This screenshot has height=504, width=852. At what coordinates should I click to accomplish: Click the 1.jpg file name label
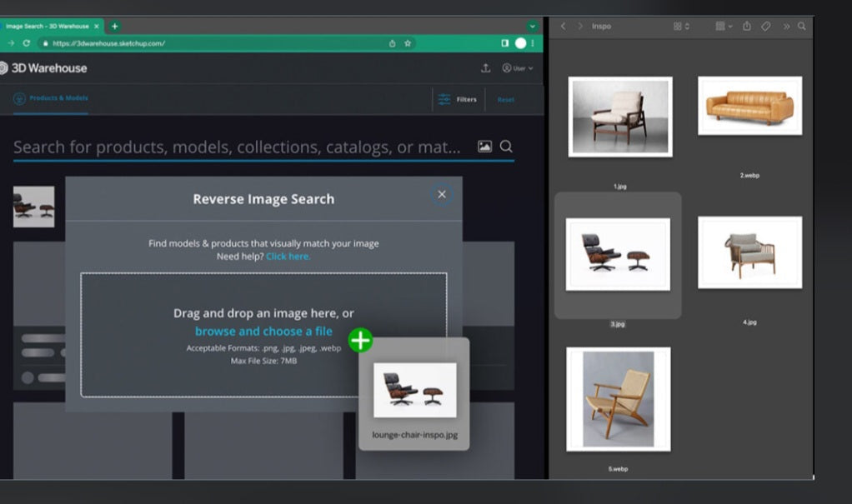620,187
